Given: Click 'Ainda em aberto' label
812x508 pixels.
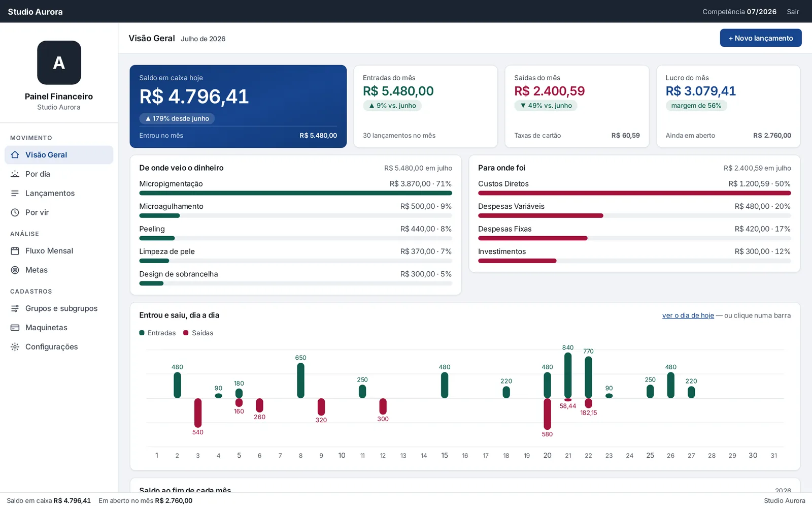Looking at the screenshot, I should [690, 136].
